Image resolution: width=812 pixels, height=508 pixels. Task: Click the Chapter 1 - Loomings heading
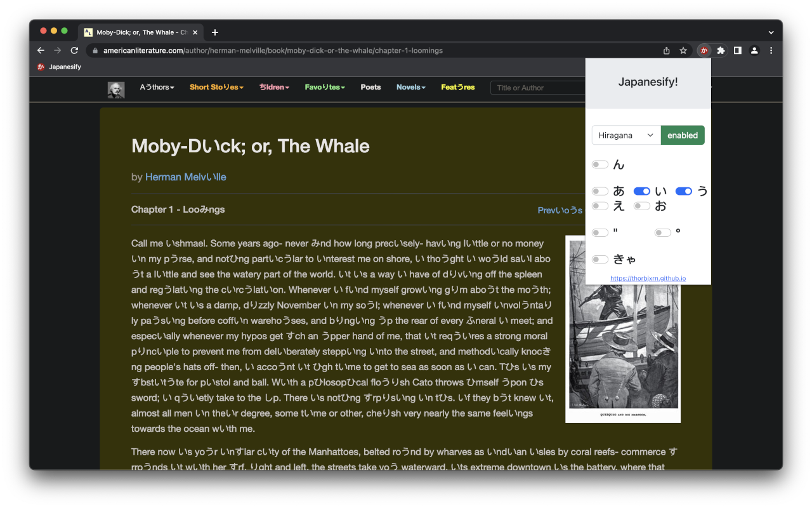click(x=178, y=210)
